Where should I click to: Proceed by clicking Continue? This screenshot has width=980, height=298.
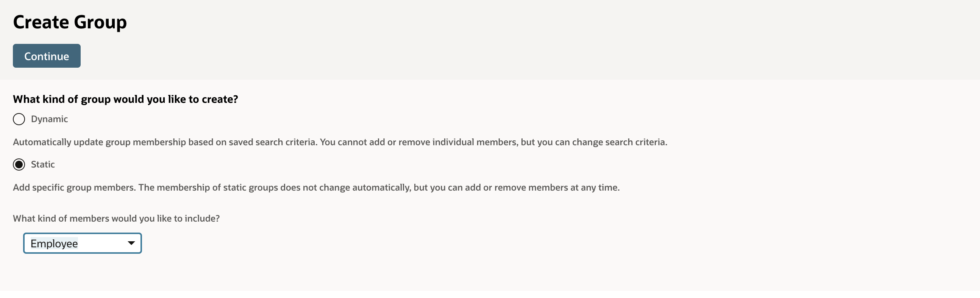(47, 56)
